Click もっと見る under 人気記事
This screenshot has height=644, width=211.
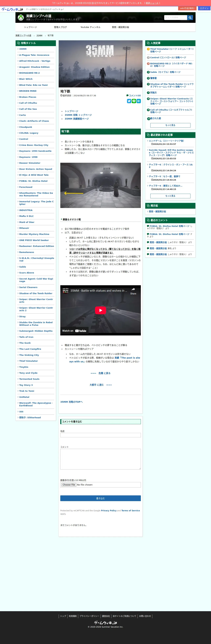click(170, 125)
